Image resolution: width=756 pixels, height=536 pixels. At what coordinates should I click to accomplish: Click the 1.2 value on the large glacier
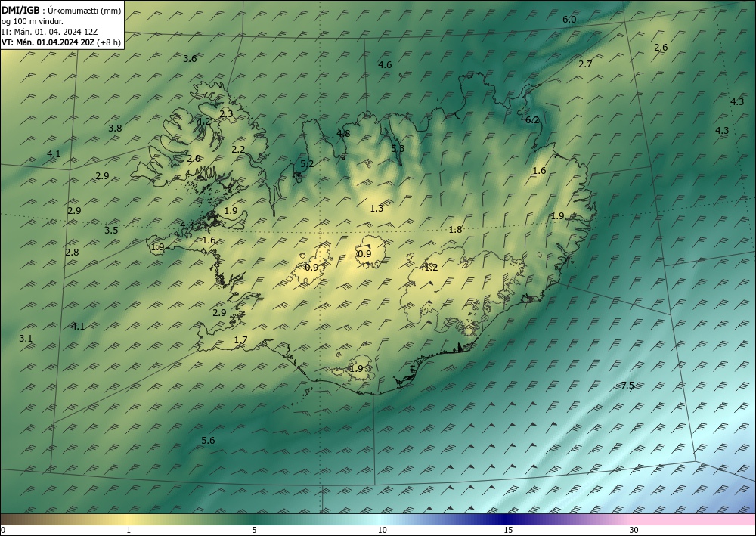[x=431, y=268]
